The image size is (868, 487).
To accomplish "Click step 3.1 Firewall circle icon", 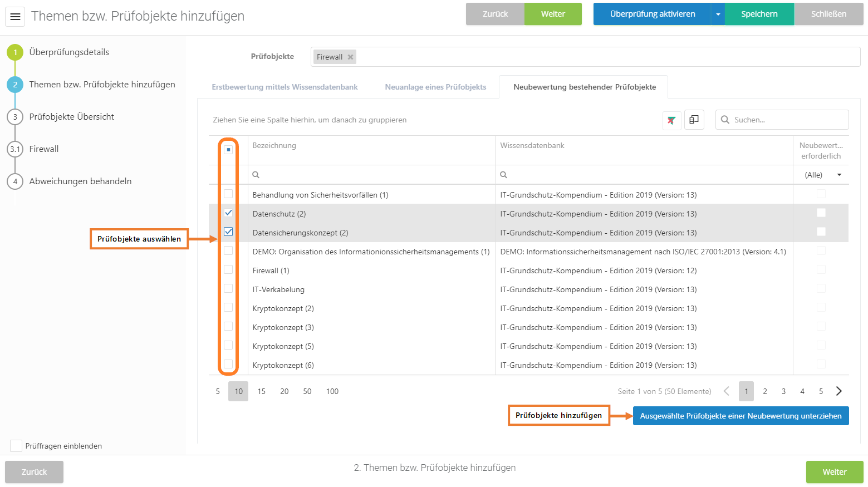I will point(15,149).
